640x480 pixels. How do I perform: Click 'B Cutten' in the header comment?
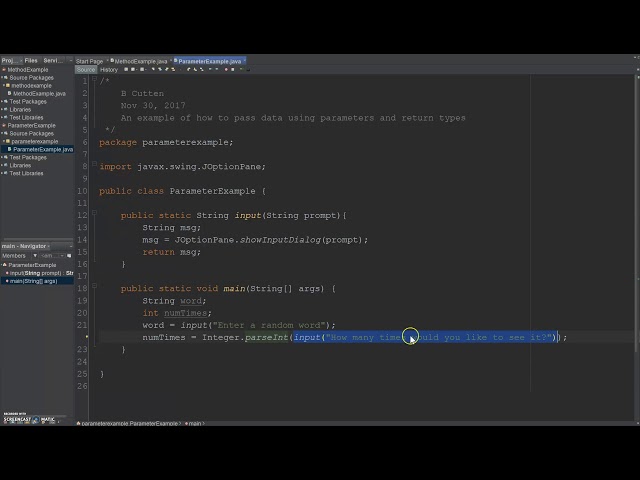coord(142,93)
